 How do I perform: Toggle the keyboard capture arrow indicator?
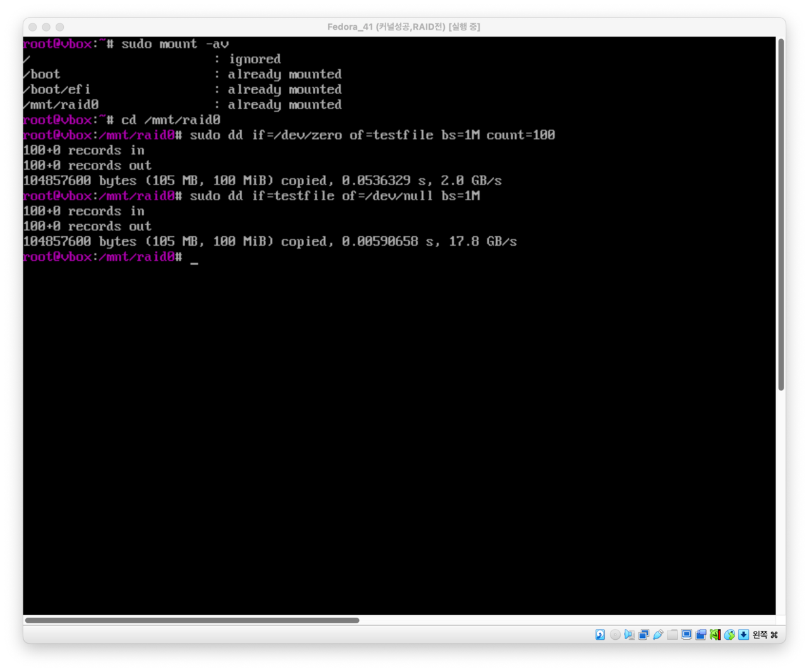coord(743,635)
